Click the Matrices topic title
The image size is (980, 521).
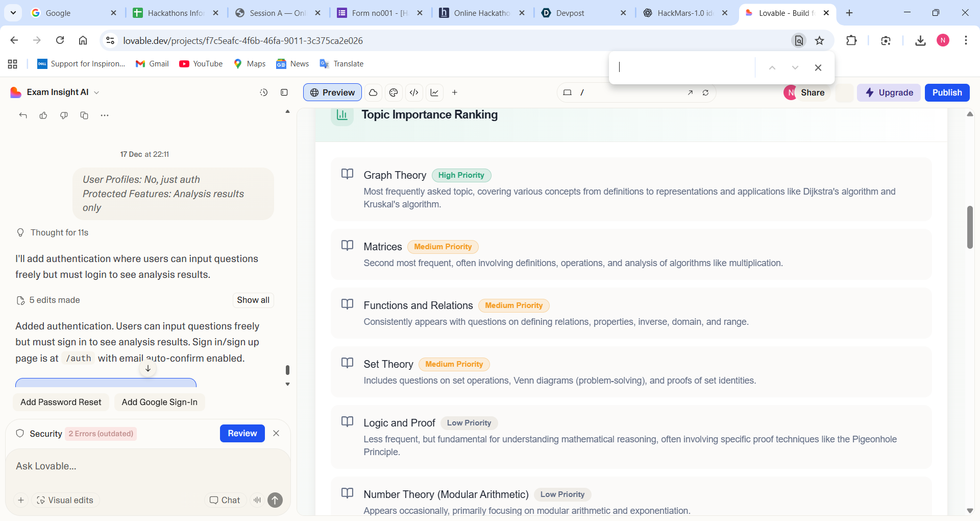(383, 247)
